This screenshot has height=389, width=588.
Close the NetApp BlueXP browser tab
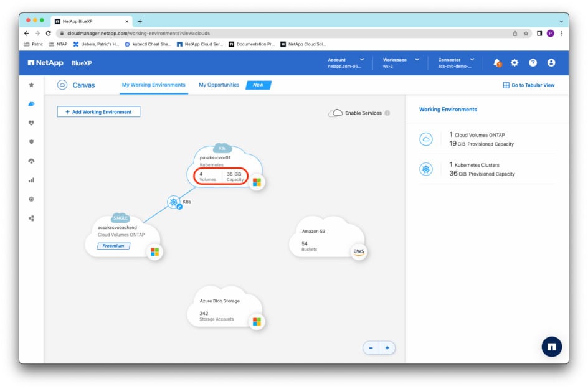pos(126,21)
